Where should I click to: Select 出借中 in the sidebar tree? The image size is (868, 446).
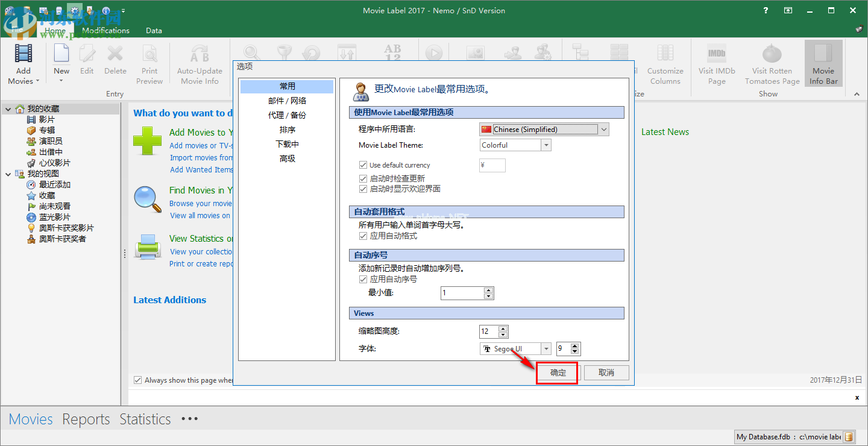click(x=51, y=152)
